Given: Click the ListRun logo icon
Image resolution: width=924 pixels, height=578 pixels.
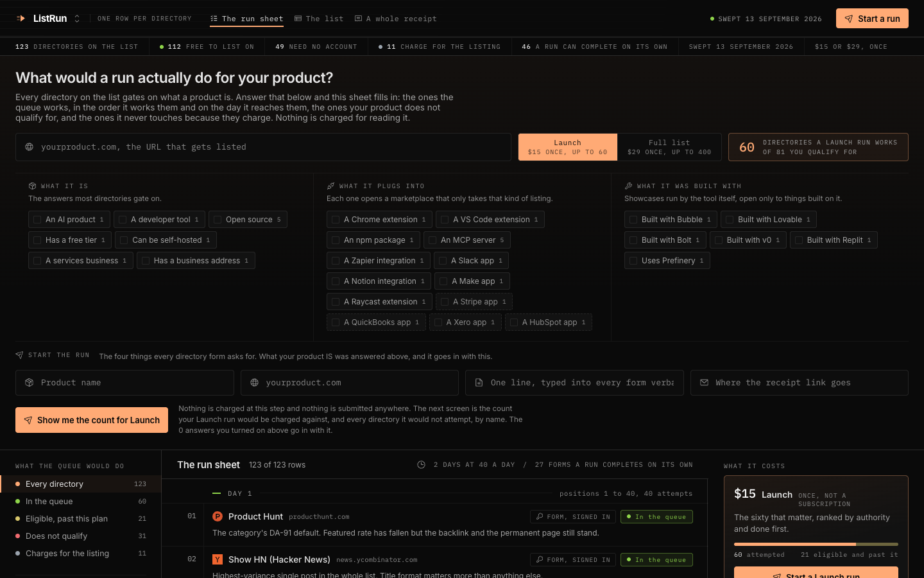Looking at the screenshot, I should [x=21, y=19].
